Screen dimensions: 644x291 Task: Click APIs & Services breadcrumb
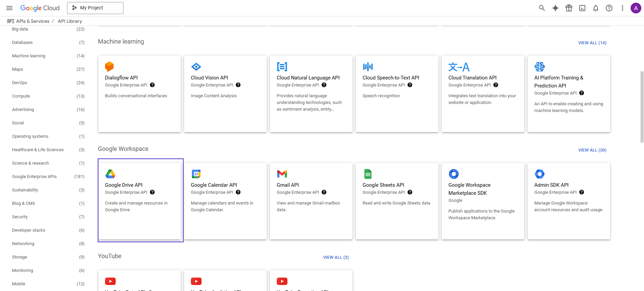[x=33, y=21]
